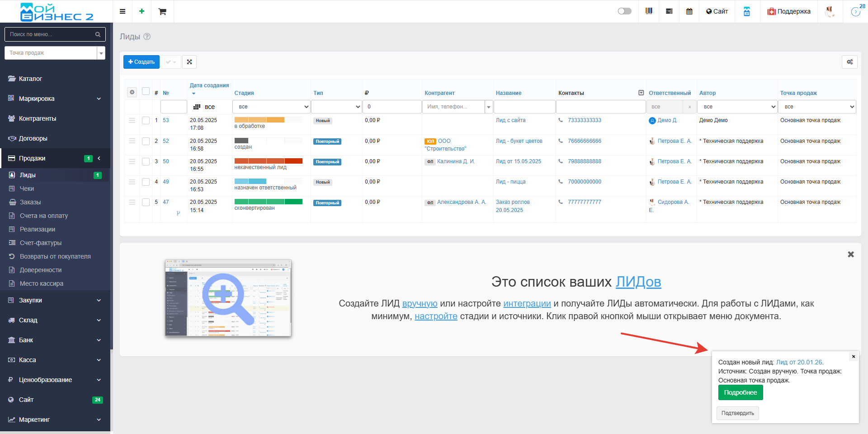Click the Создать button
Image resolution: width=868 pixels, height=434 pixels.
click(142, 62)
